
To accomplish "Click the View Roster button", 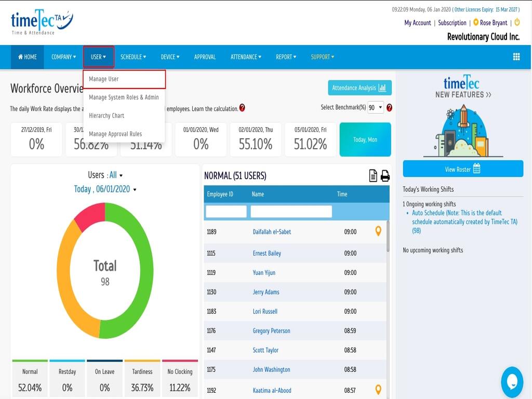I will click(462, 169).
